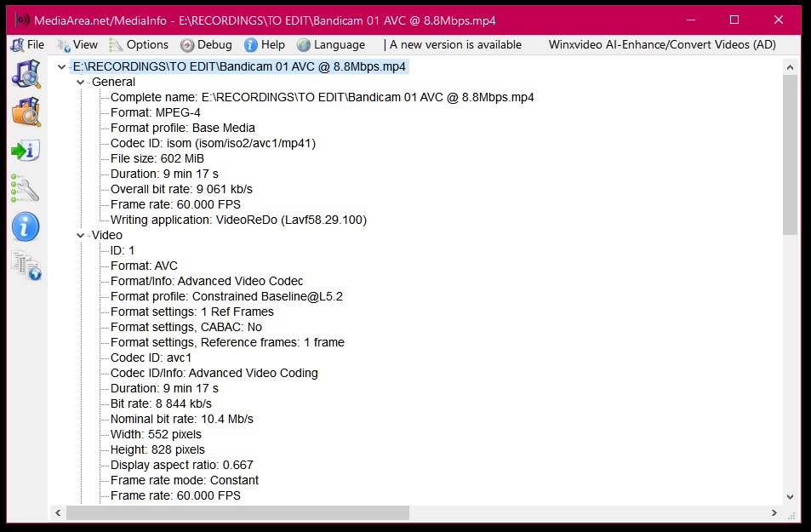Viewport: 811px width, 532px height.
Task: Collapse the root file node chevron
Action: tap(61, 66)
